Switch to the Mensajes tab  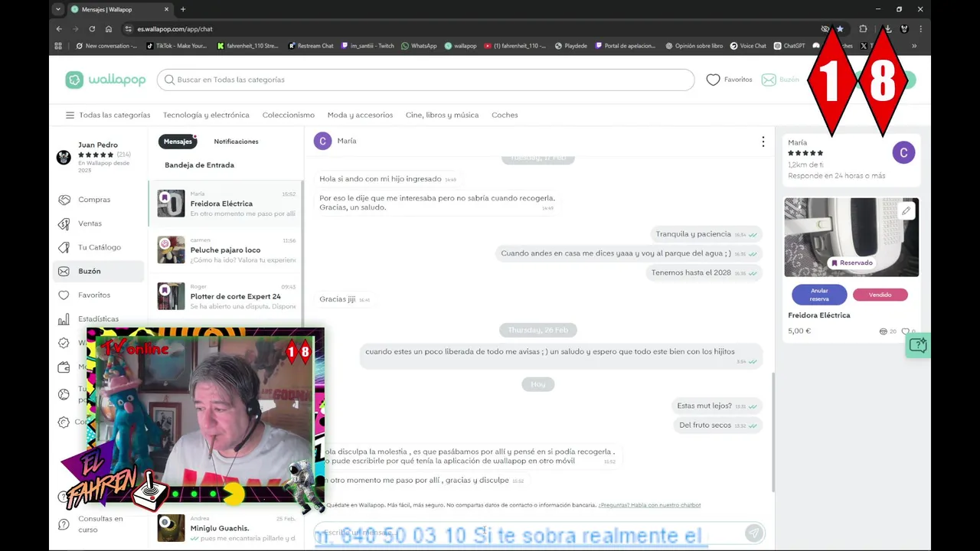tap(178, 142)
